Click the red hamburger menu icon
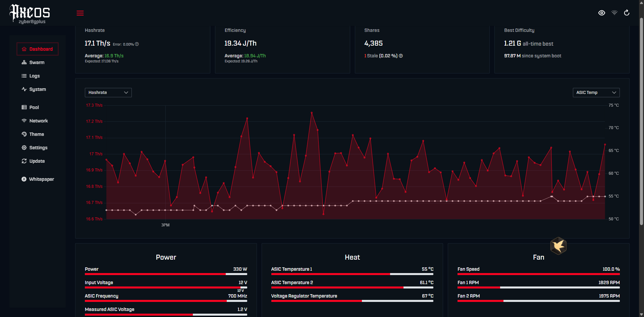644x317 pixels. click(80, 13)
